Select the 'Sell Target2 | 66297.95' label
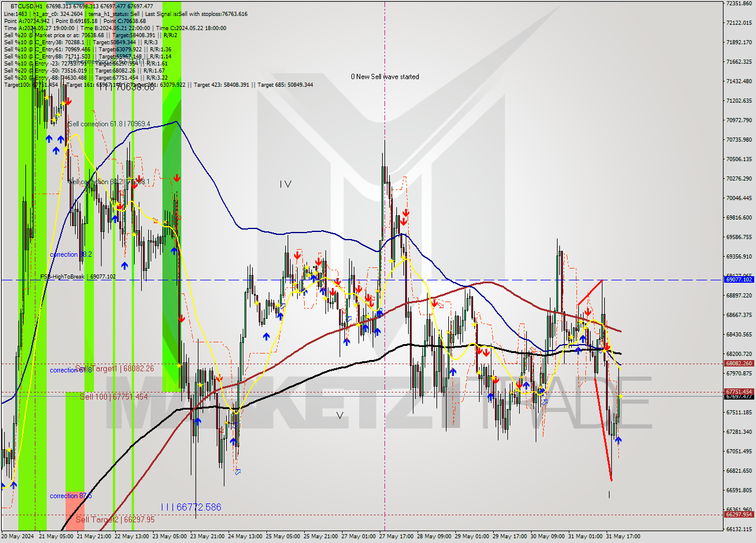Screen dimensions: 756x543 115,519
